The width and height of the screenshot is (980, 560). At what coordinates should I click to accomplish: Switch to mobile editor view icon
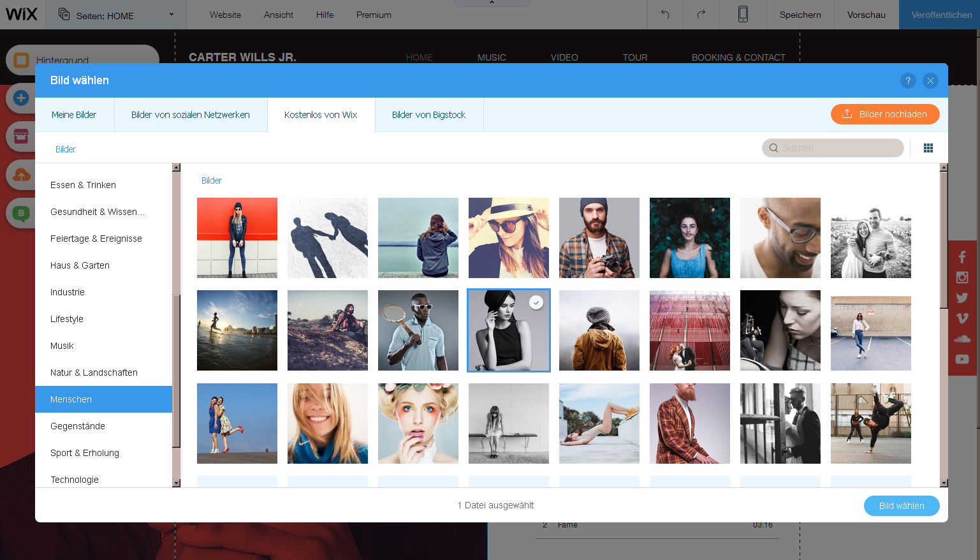(x=743, y=14)
